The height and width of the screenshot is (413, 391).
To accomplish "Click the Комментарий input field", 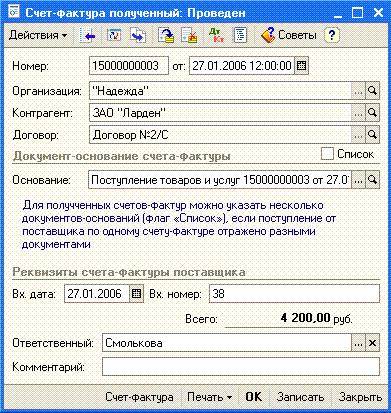I will coord(241,367).
